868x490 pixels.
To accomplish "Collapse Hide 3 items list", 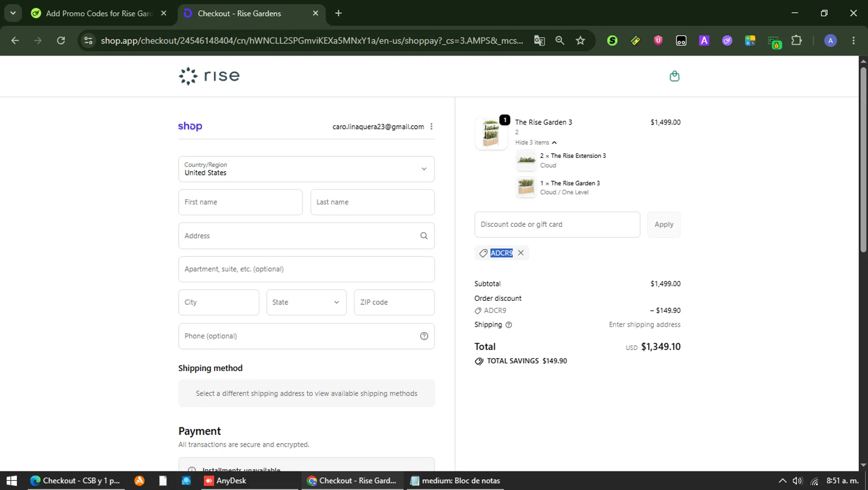I will (x=536, y=142).
